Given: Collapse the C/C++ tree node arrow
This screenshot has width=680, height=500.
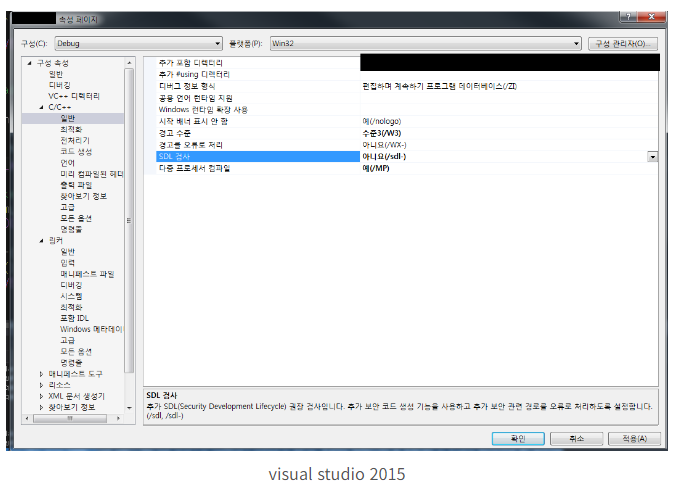Looking at the screenshot, I should pyautogui.click(x=42, y=107).
